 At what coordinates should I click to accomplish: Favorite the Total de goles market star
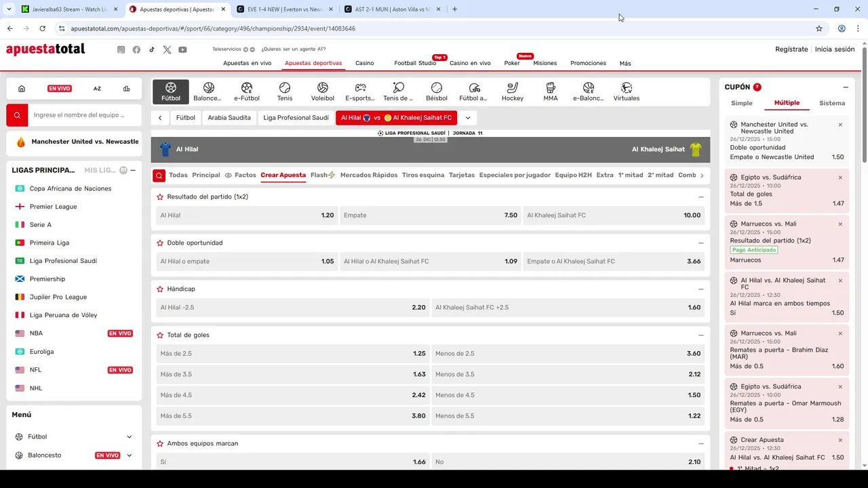point(160,335)
